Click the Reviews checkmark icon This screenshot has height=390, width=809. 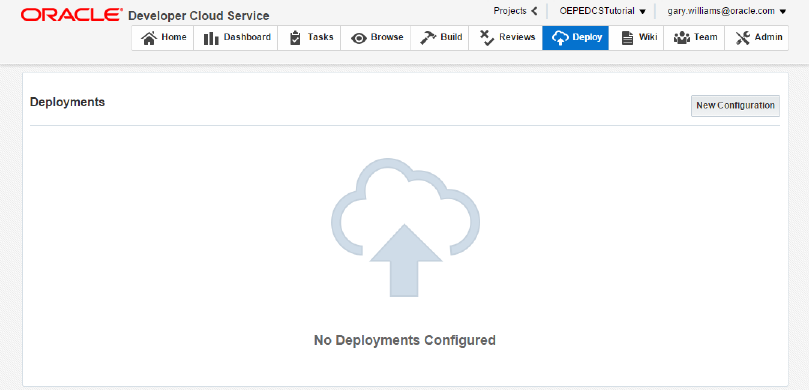[x=487, y=38]
